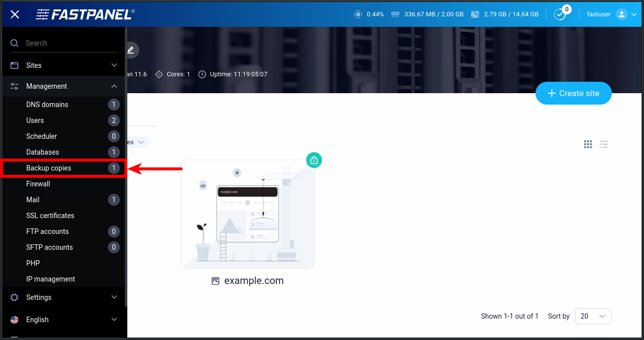Click the sidebar vertical scrollbar
Viewport: 644px width, 340px height.
coord(126,168)
